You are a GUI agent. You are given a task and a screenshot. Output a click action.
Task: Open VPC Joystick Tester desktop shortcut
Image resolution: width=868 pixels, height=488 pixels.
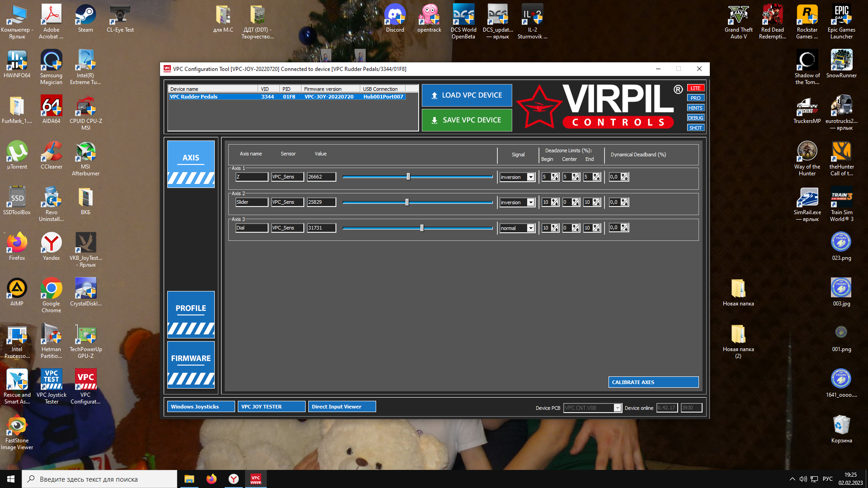(x=51, y=387)
